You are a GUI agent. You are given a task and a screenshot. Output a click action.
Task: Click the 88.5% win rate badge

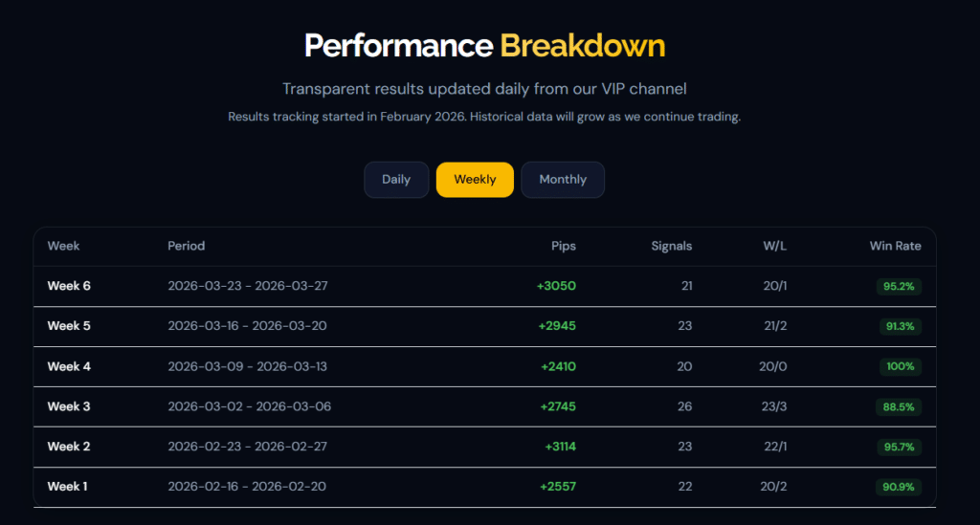tap(898, 407)
